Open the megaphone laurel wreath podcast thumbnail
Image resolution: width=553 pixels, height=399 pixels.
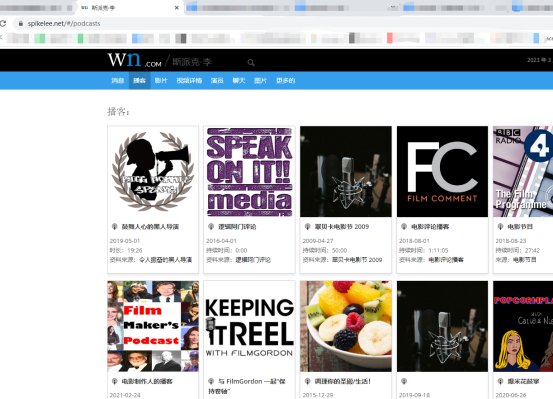pyautogui.click(x=153, y=171)
